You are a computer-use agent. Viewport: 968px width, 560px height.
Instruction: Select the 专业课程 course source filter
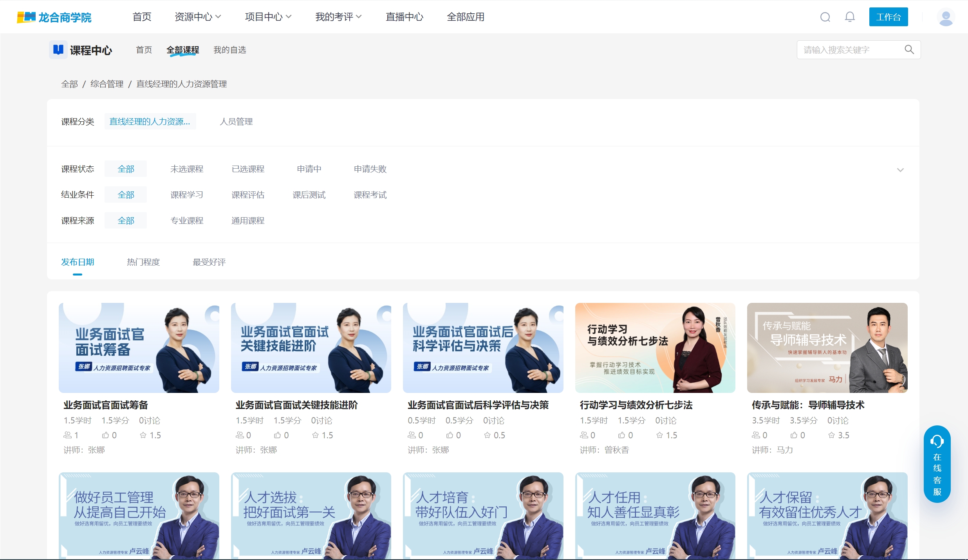pyautogui.click(x=187, y=221)
